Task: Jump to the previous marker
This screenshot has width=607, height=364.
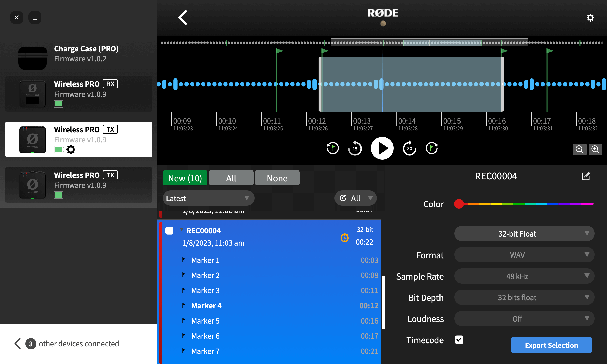Action: pyautogui.click(x=332, y=148)
